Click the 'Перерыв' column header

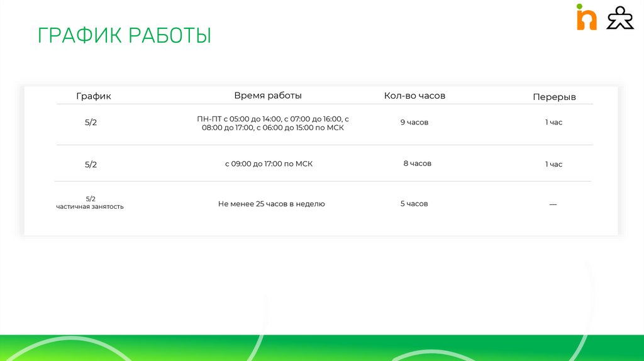coord(554,97)
